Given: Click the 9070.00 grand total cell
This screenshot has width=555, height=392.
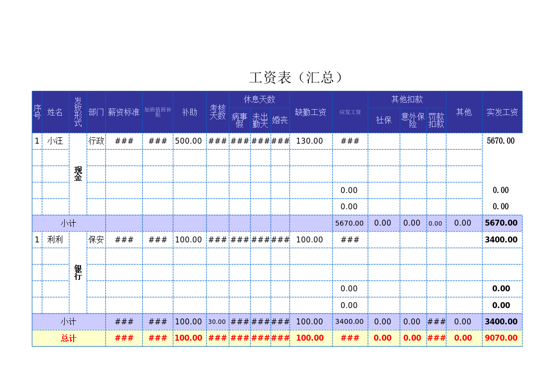Looking at the screenshot, I should [501, 338].
